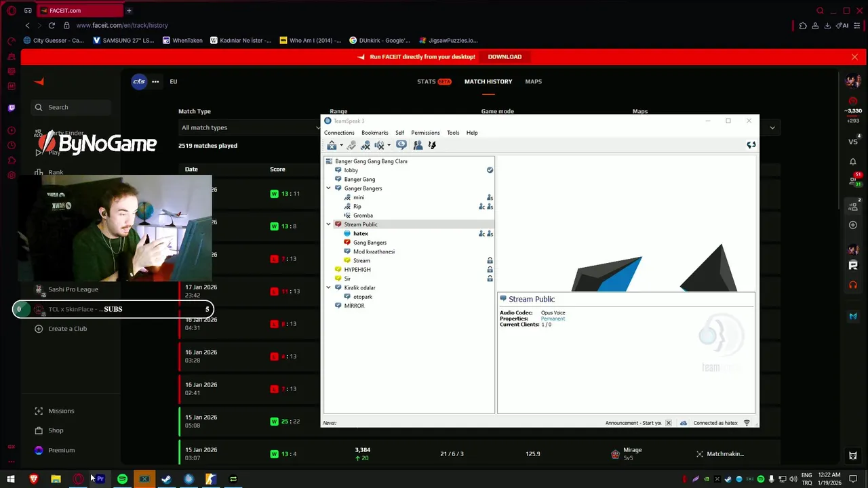The width and height of the screenshot is (868, 488).
Task: Close the red FACEIT desktop banner
Action: [x=854, y=57]
